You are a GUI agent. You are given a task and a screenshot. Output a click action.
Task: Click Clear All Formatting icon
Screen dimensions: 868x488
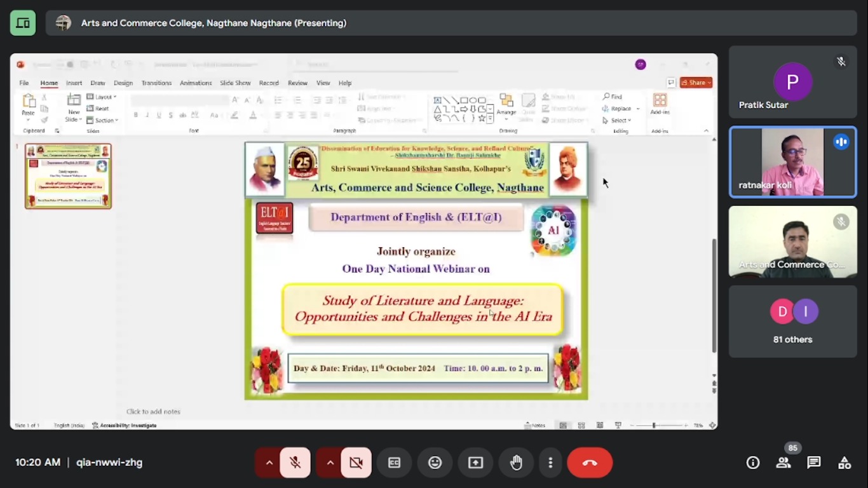coord(259,100)
